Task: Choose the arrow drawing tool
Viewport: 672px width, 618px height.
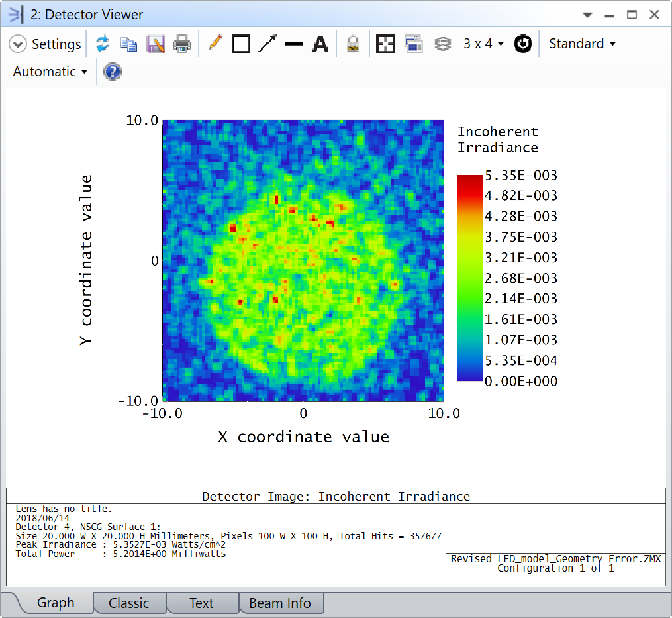Action: [x=268, y=44]
